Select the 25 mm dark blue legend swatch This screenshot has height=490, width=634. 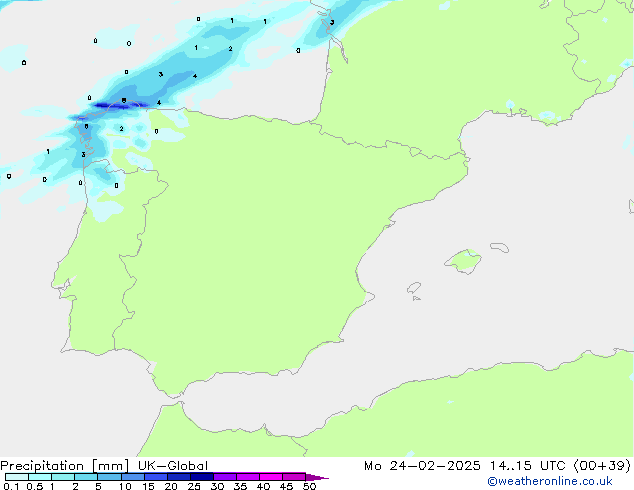(201, 477)
